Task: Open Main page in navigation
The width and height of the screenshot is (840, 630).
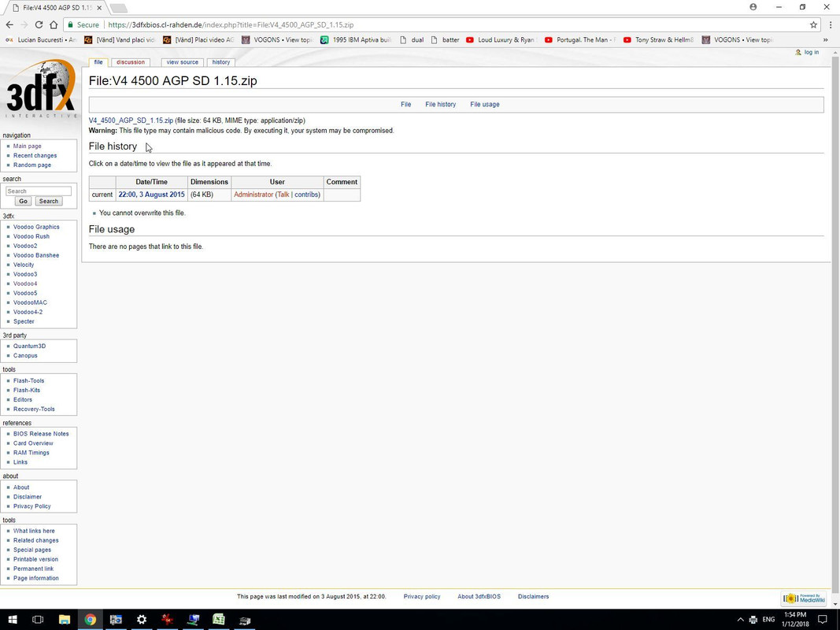Action: click(28, 146)
